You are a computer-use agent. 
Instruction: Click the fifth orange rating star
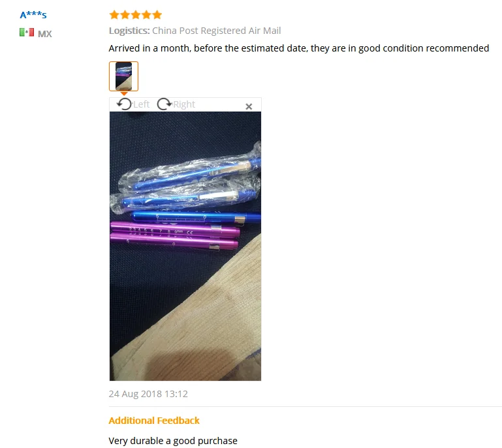(x=157, y=15)
